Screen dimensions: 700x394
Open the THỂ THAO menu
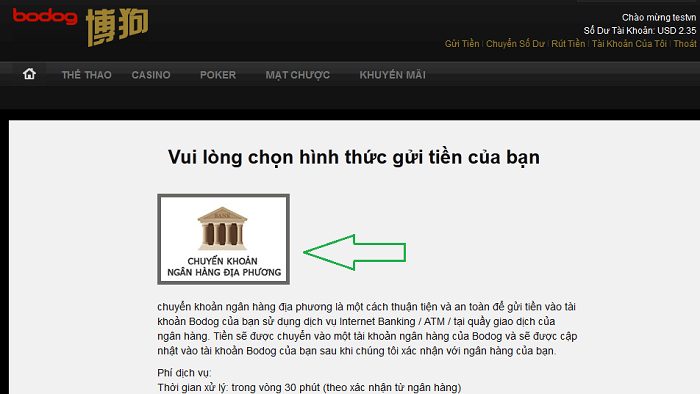[87, 75]
